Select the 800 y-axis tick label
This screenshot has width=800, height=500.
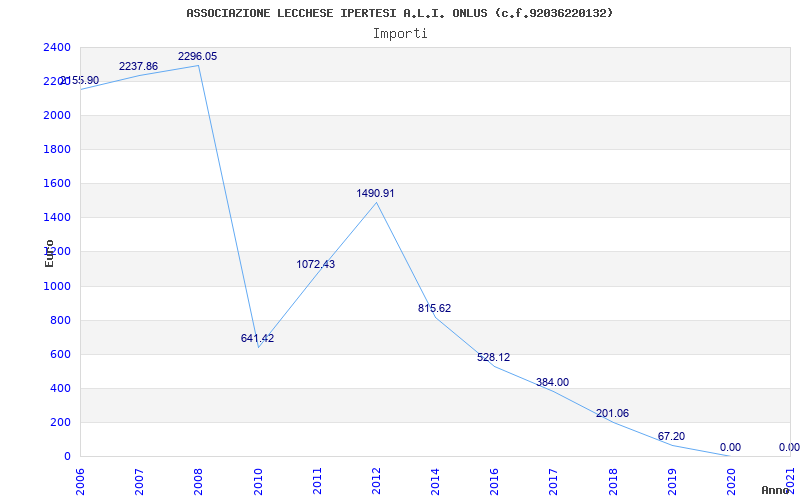(60, 320)
